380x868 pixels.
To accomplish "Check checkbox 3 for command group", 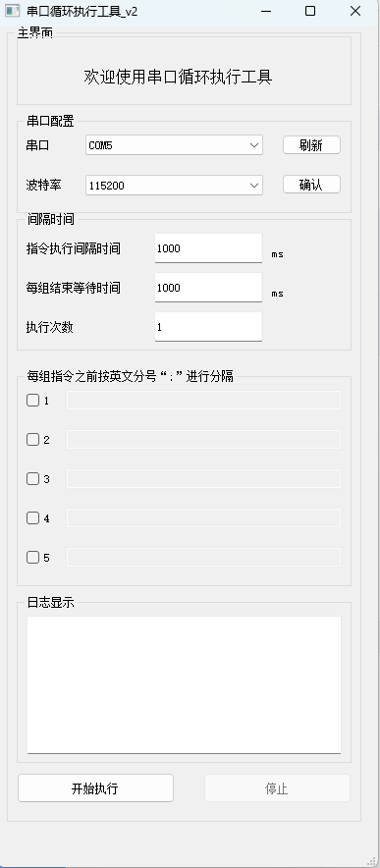I will click(32, 479).
